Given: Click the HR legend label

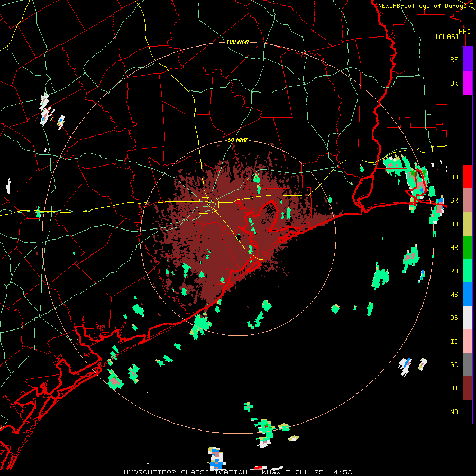Looking at the screenshot, I should click(x=454, y=248).
